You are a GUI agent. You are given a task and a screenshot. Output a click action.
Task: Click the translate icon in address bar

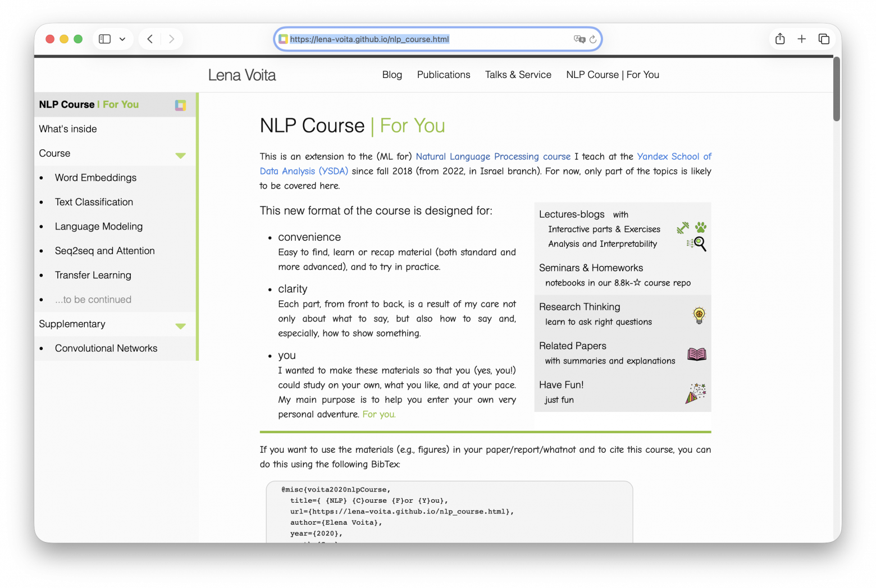579,39
